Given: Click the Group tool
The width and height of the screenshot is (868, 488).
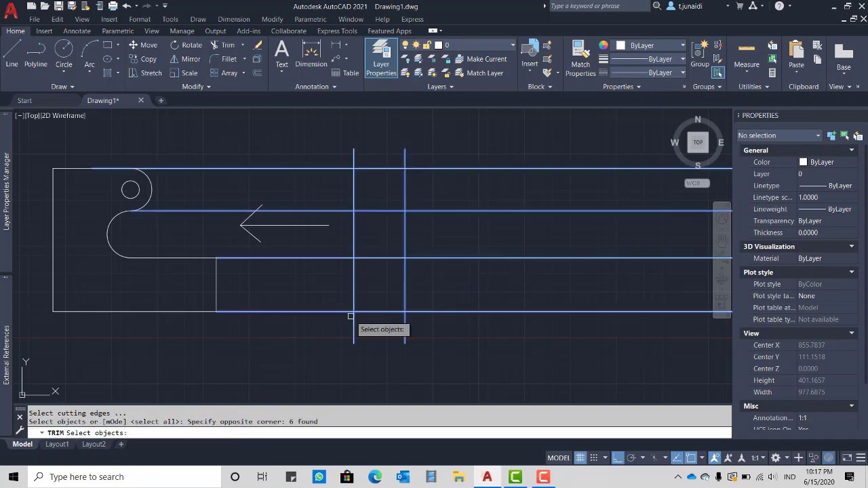Looking at the screenshot, I should [700, 54].
